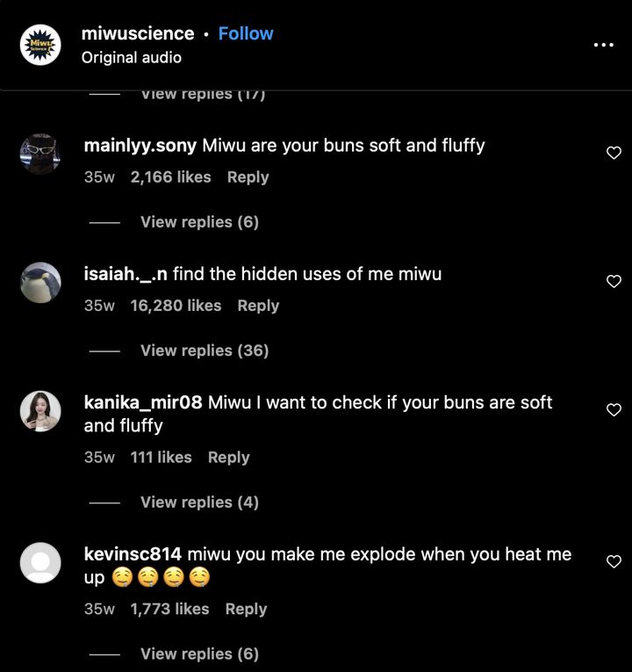Open kevinsc814's blank avatar

(x=40, y=563)
